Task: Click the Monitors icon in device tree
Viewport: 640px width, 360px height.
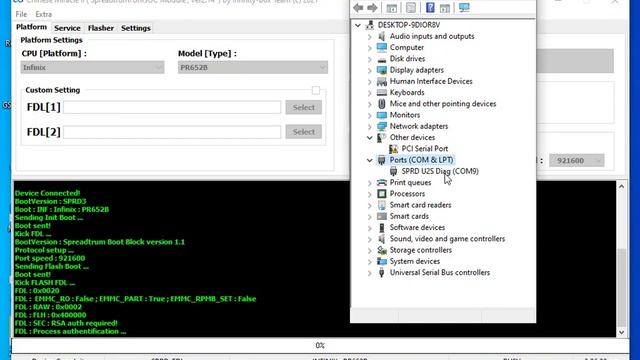Action: point(382,115)
